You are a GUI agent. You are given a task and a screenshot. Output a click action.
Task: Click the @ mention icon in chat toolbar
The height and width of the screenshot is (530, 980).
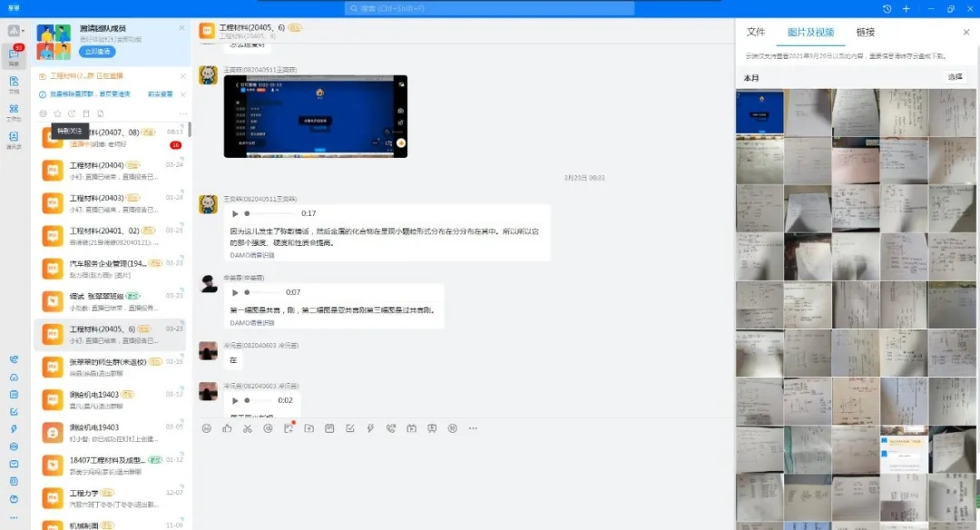268,428
